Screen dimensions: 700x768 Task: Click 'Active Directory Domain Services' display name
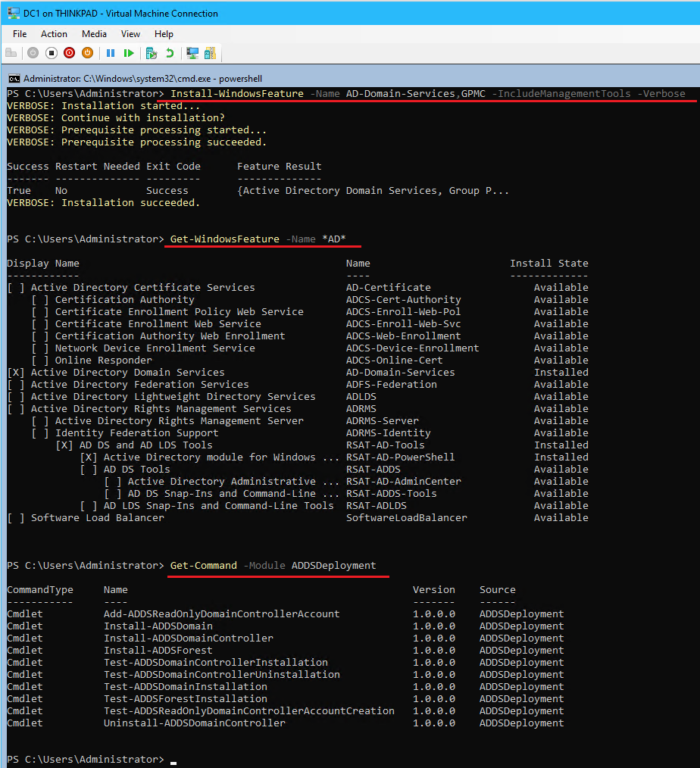[128, 373]
